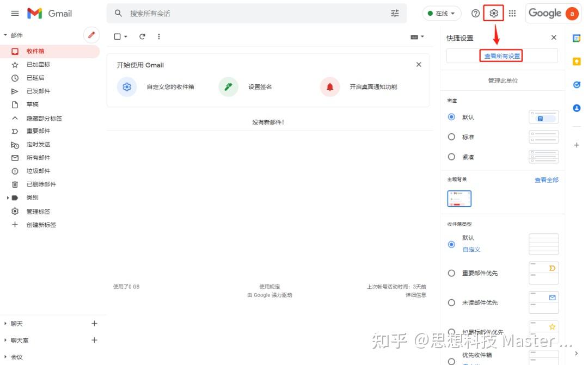Close the quick settings panel
Viewport: 588px width, 365px height.
tap(554, 38)
